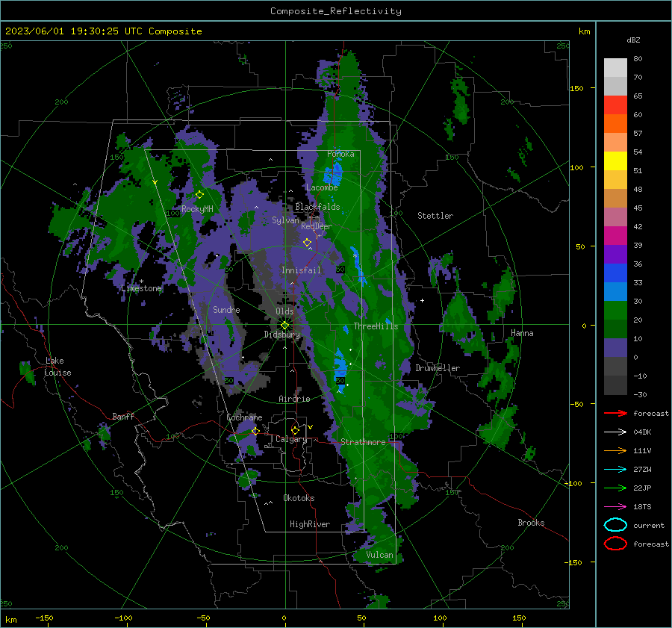Image resolution: width=672 pixels, height=628 pixels.
Task: Click the magenta 18TS arrow in legend
Action: (615, 507)
